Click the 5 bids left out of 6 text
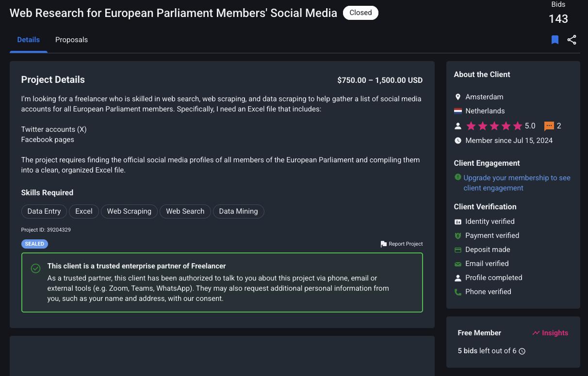 (487, 351)
